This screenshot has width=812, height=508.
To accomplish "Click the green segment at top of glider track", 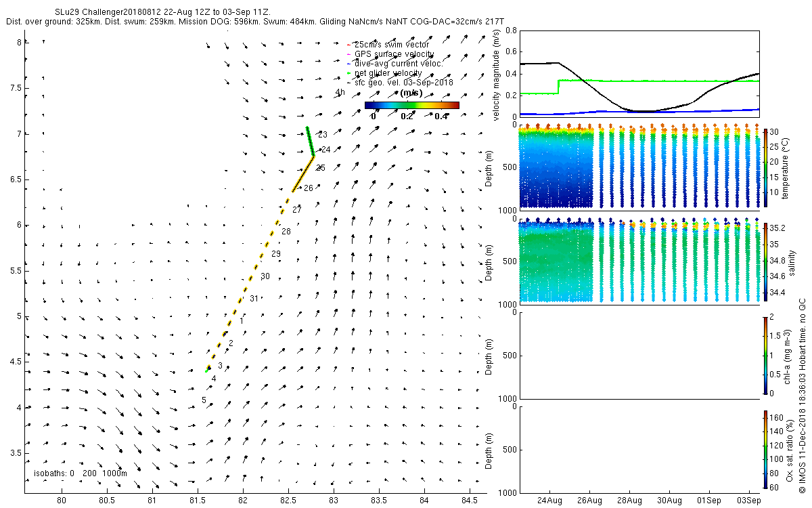I will pyautogui.click(x=310, y=141).
